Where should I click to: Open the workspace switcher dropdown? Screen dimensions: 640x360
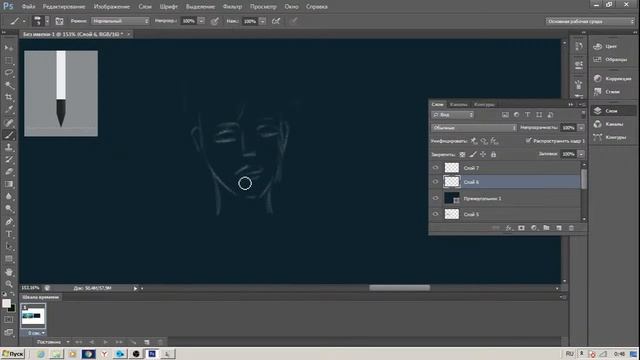[x=590, y=21]
